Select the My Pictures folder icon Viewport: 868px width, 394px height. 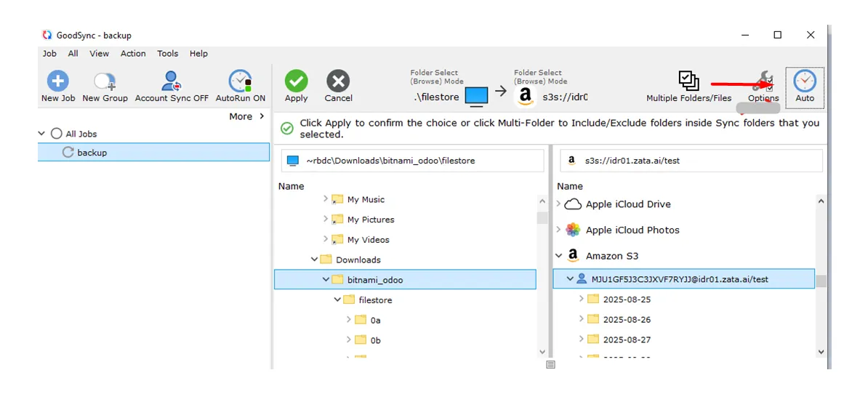(337, 219)
